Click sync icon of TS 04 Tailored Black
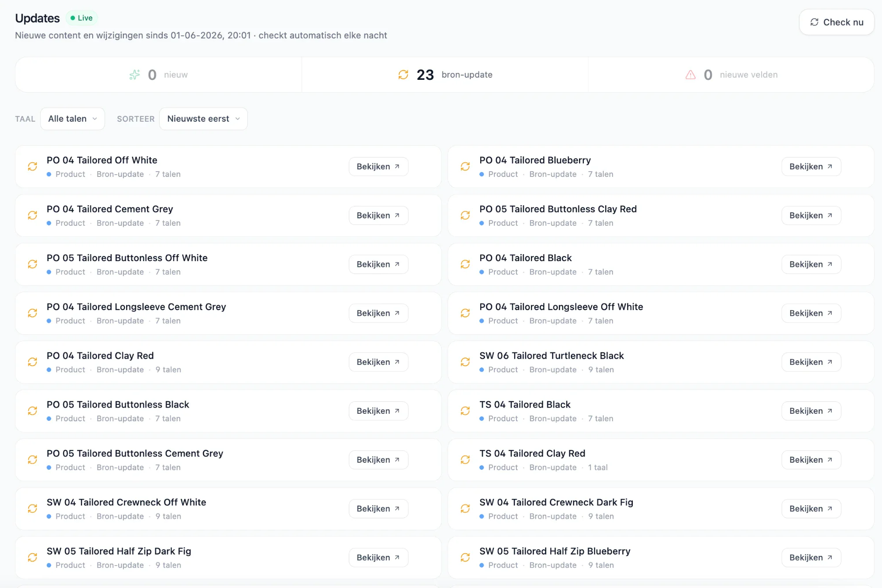Viewport: 882px width, 588px height. coord(465,411)
